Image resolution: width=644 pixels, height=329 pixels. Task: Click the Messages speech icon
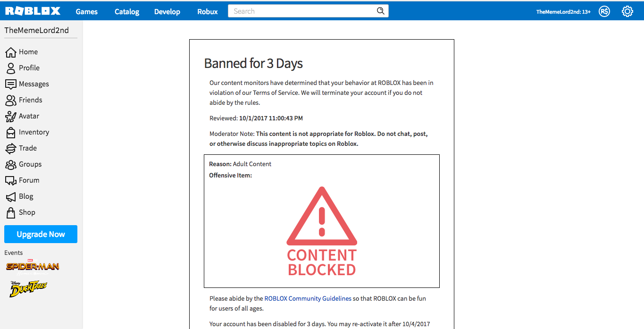[10, 84]
